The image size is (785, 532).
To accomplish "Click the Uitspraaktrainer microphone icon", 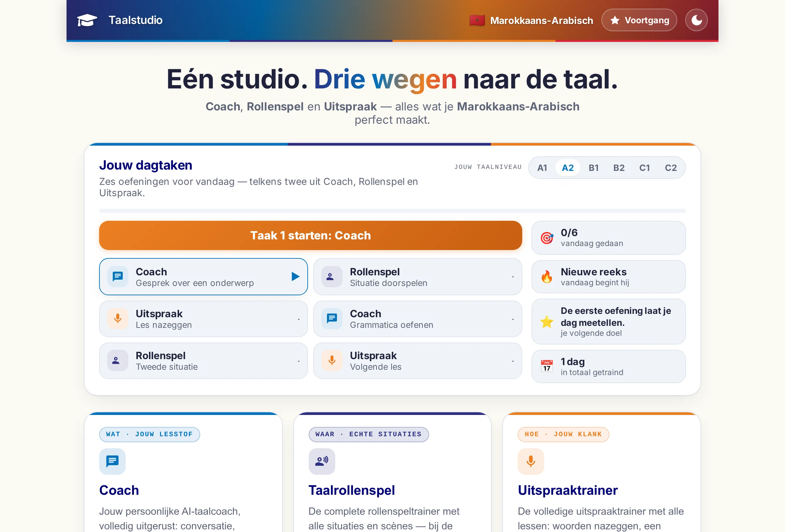I will pos(531,462).
